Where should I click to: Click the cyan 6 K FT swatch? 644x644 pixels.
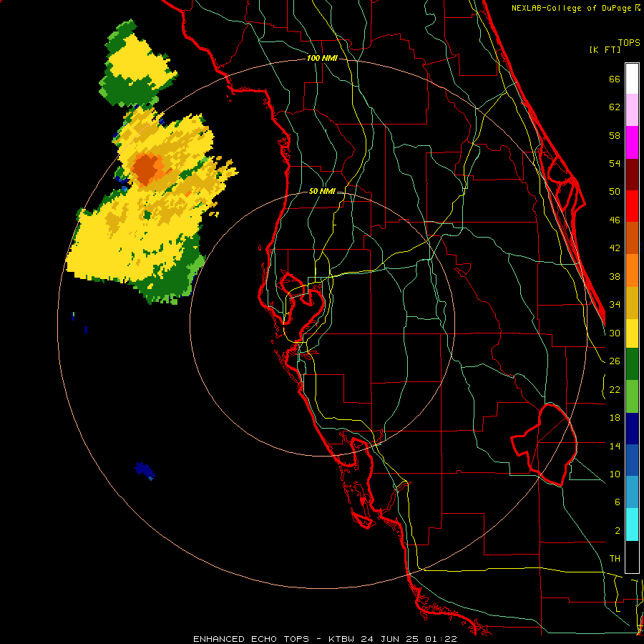point(632,525)
